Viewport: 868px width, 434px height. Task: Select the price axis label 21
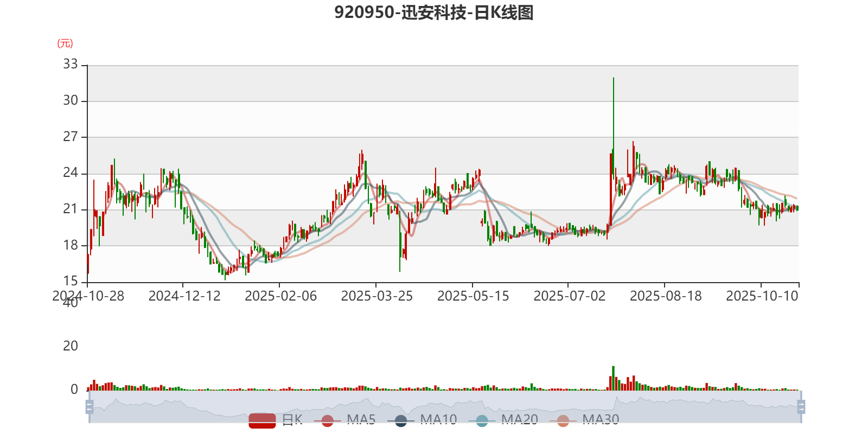click(x=71, y=209)
